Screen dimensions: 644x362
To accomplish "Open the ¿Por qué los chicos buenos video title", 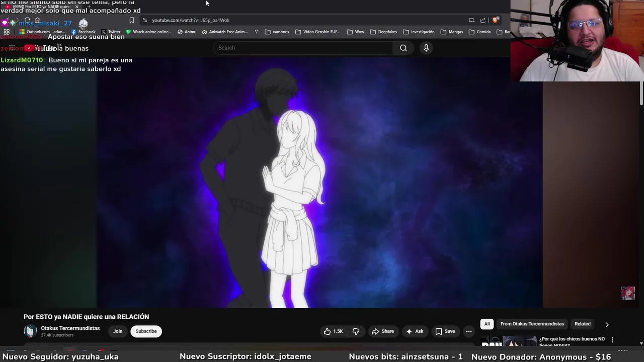I will pos(572,341).
